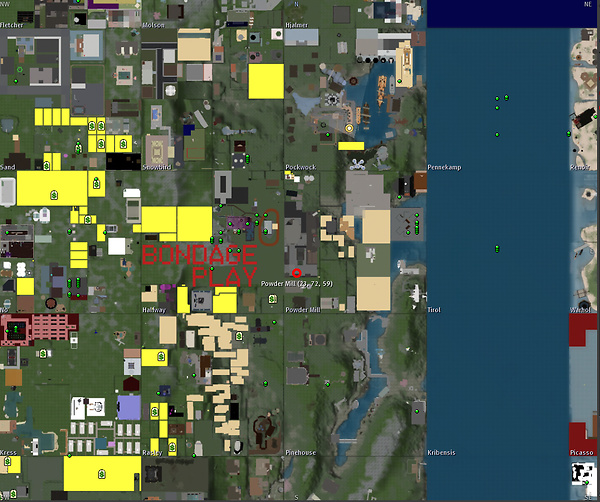Select the large yellow square parcel in Snowbird
The height and width of the screenshot is (502, 600).
pos(266,81)
